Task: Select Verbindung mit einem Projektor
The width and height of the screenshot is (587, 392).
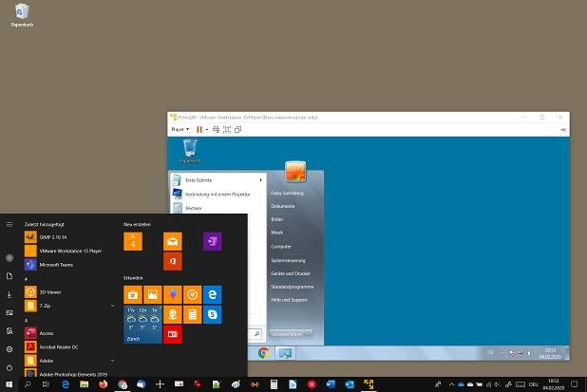Action: pos(218,195)
